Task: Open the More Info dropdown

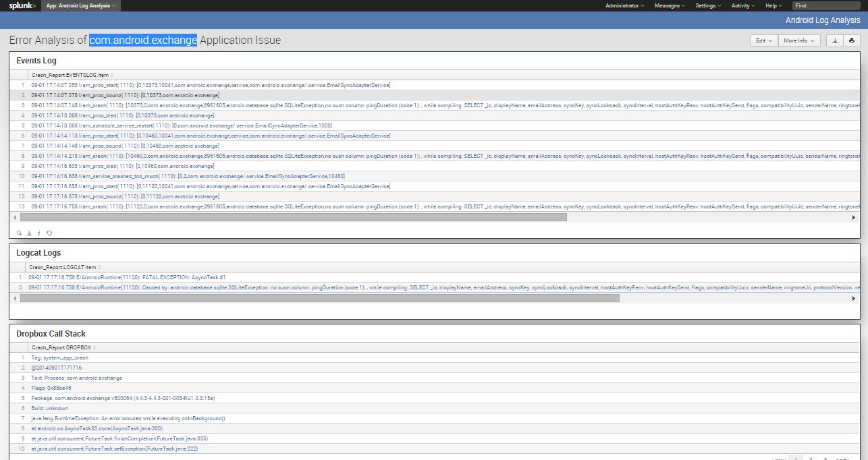Action: click(799, 40)
